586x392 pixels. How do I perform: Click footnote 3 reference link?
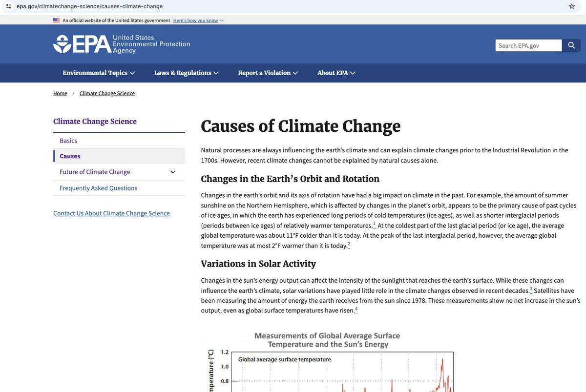[x=531, y=289]
